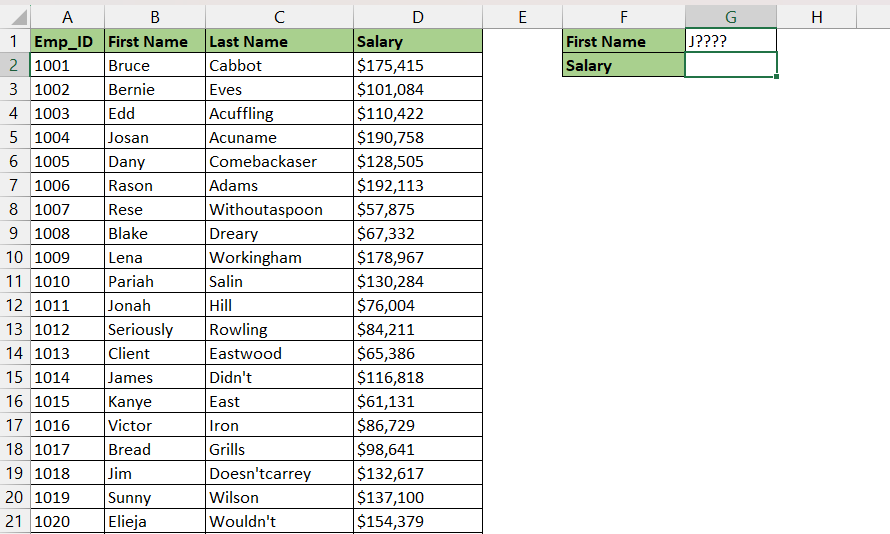
Task: Select row 2 header
Action: (x=14, y=65)
